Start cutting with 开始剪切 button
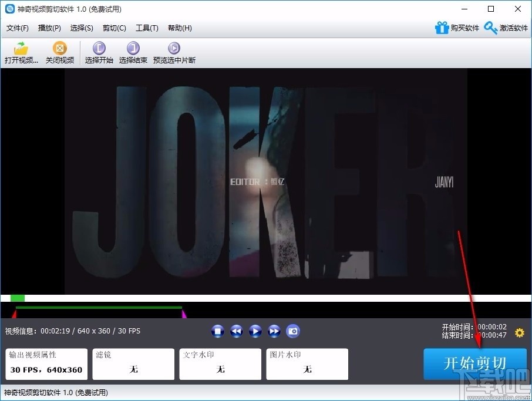This screenshot has height=401, width=532. click(474, 363)
